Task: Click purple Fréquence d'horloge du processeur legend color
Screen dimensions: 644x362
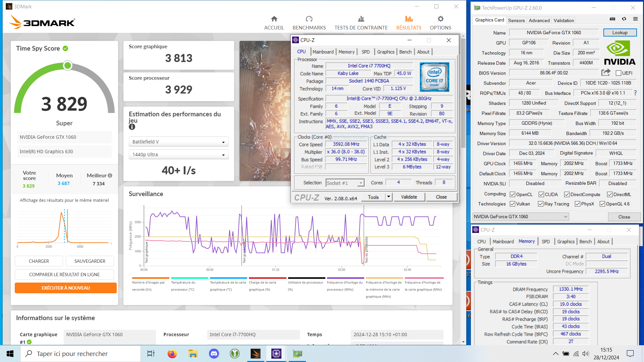Action: (x=345, y=278)
